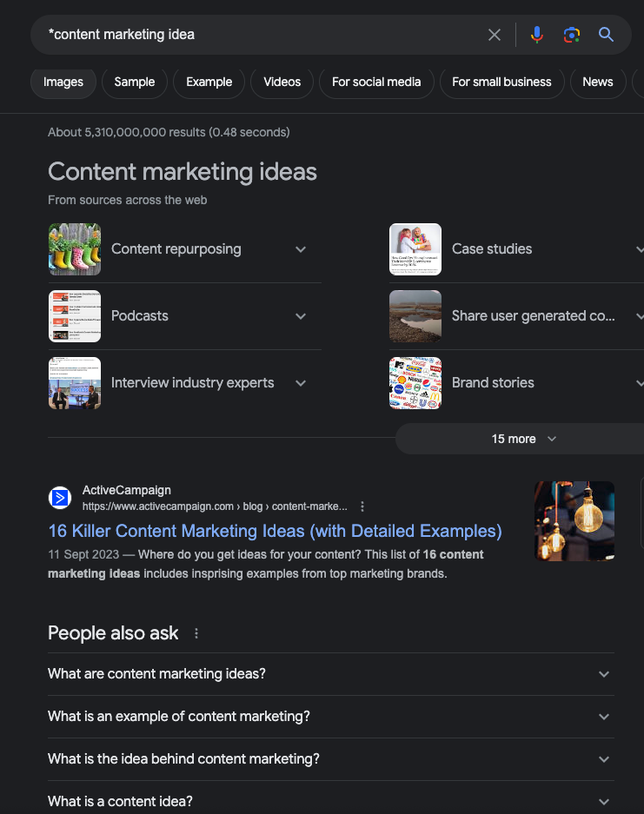
Task: Expand the Content repurposing item
Action: tap(301, 249)
